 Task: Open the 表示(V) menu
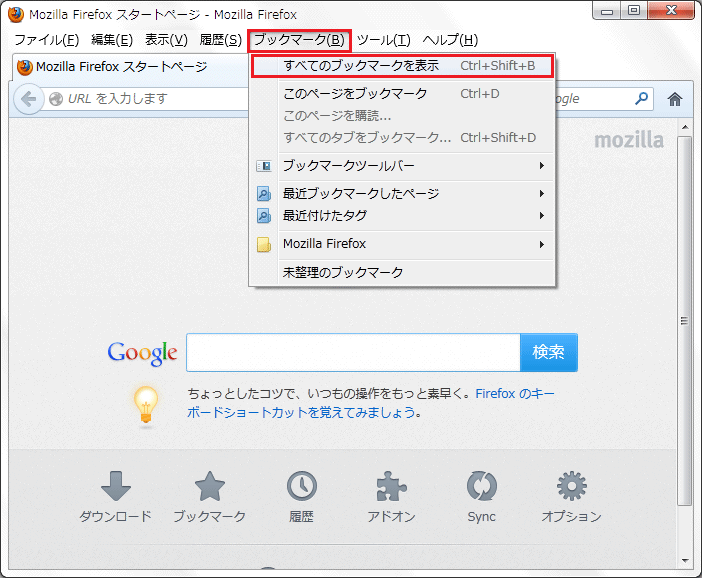166,40
